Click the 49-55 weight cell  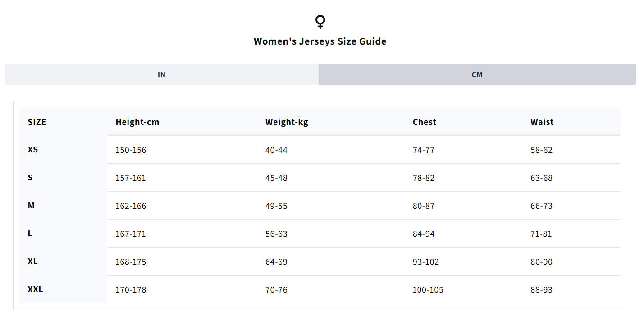click(276, 206)
